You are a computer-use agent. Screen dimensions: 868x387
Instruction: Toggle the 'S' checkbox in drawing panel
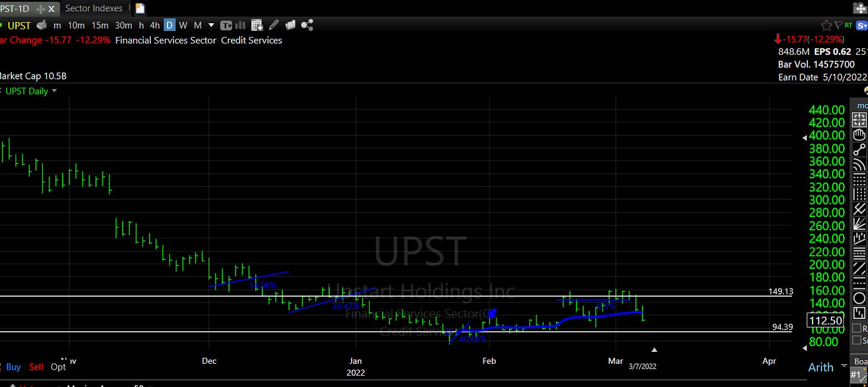[857, 340]
